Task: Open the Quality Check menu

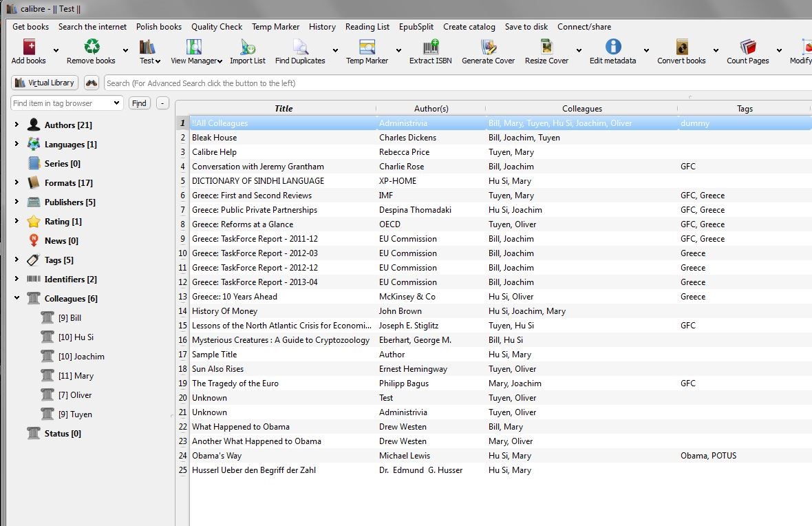Action: [x=217, y=27]
